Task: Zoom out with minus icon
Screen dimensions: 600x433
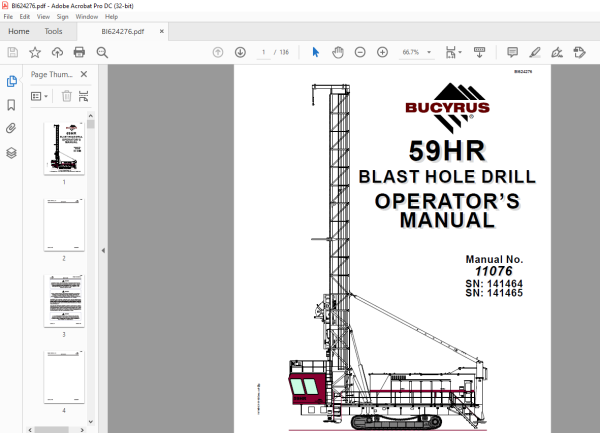Action: (x=360, y=52)
